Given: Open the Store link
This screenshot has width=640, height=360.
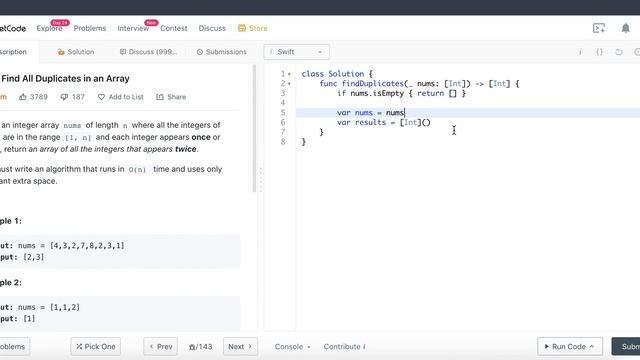Looking at the screenshot, I should 253,28.
